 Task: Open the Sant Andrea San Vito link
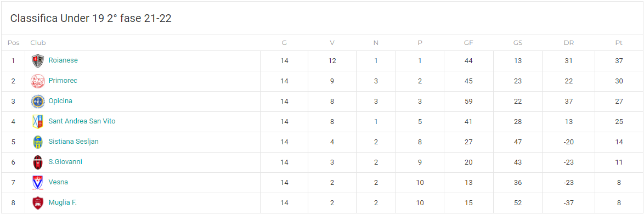point(82,121)
